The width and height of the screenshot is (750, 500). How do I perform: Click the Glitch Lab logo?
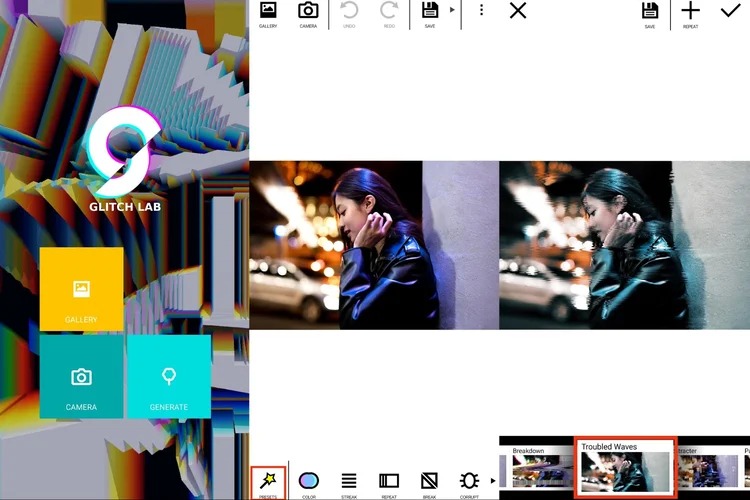click(124, 159)
